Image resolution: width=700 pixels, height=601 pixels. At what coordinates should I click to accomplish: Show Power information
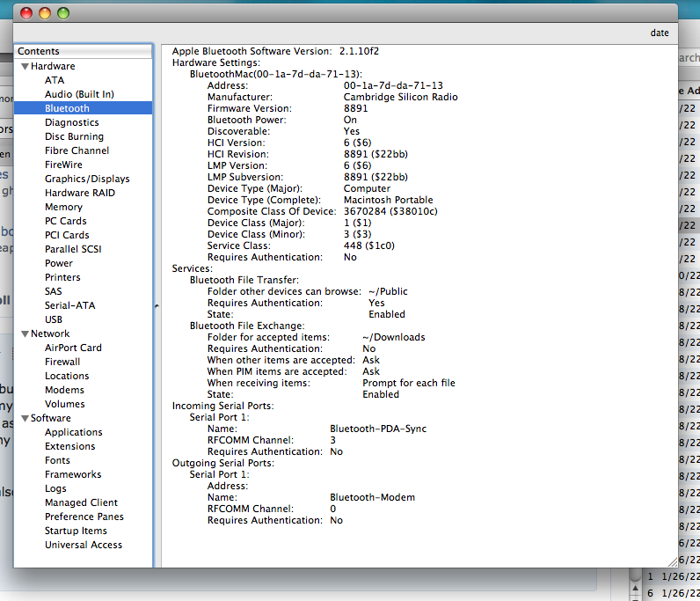click(x=59, y=263)
